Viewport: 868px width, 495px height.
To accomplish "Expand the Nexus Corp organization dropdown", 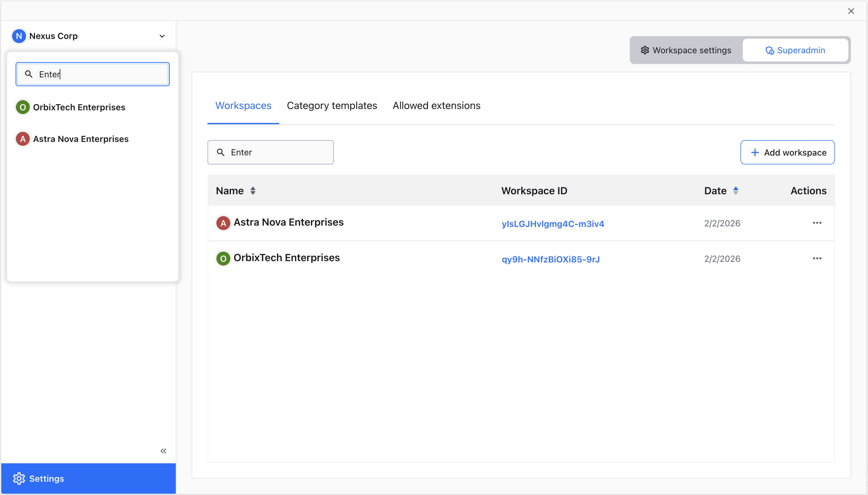I will tap(162, 36).
